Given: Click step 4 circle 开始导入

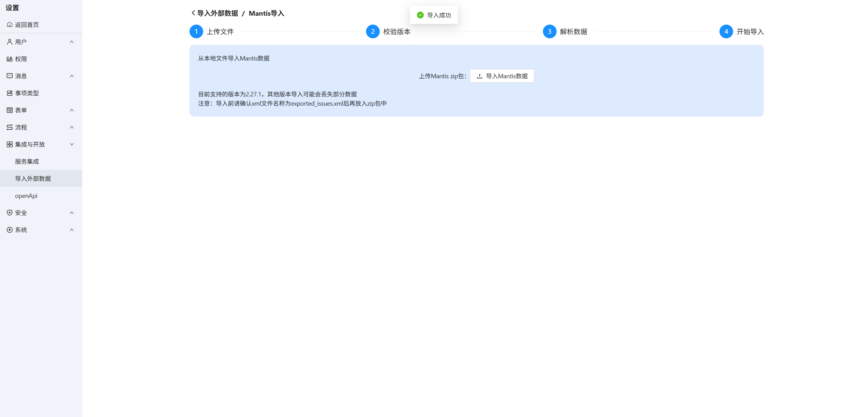Looking at the screenshot, I should [726, 31].
